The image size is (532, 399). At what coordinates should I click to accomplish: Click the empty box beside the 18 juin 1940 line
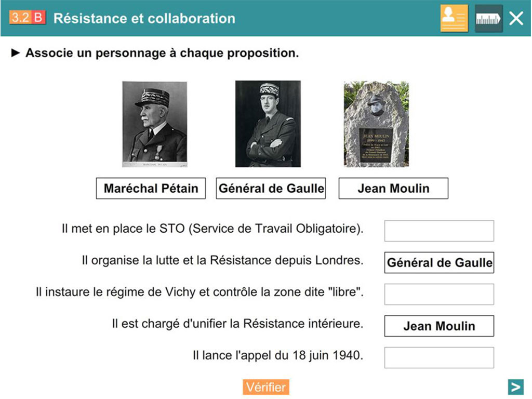coord(438,358)
